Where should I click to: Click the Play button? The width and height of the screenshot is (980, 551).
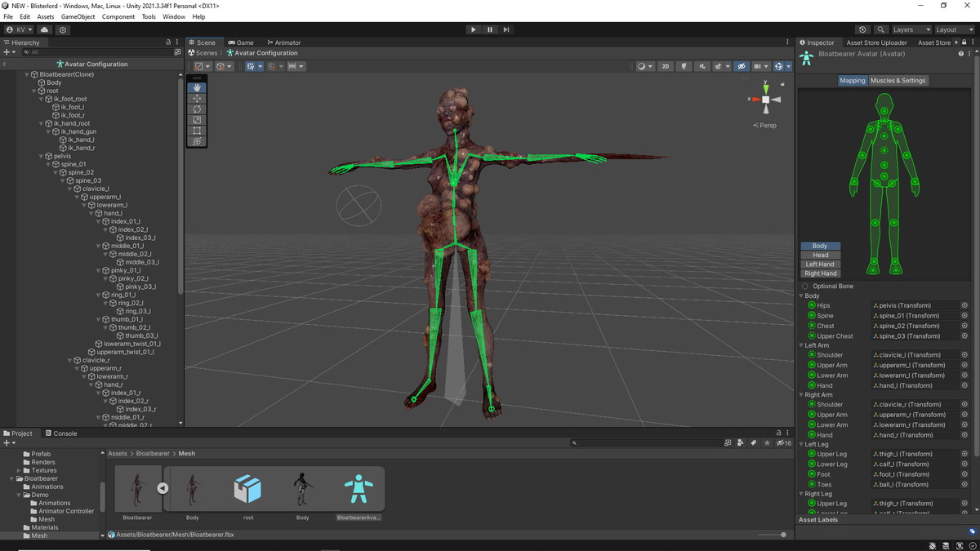tap(473, 29)
